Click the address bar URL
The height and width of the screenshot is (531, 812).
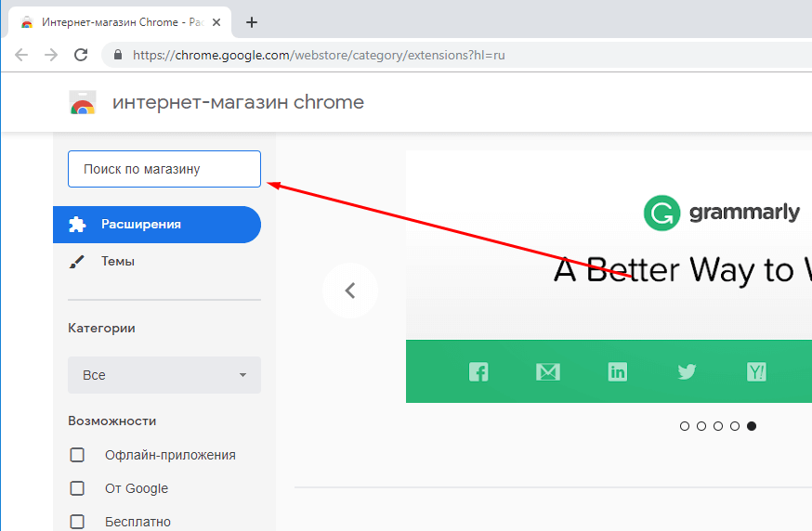pos(319,55)
